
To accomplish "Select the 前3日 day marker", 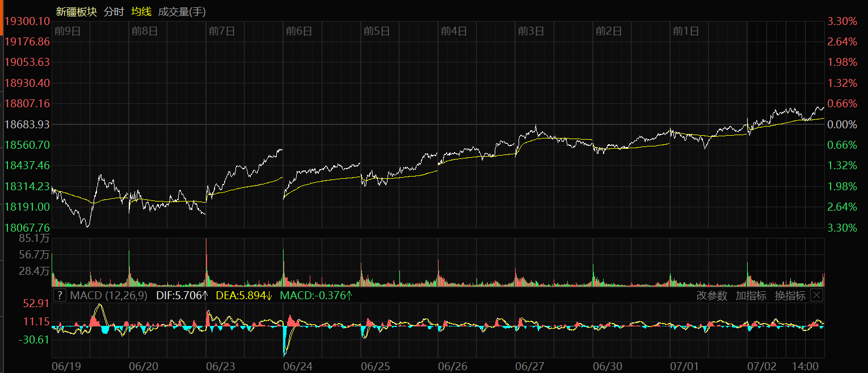I will pos(531,31).
